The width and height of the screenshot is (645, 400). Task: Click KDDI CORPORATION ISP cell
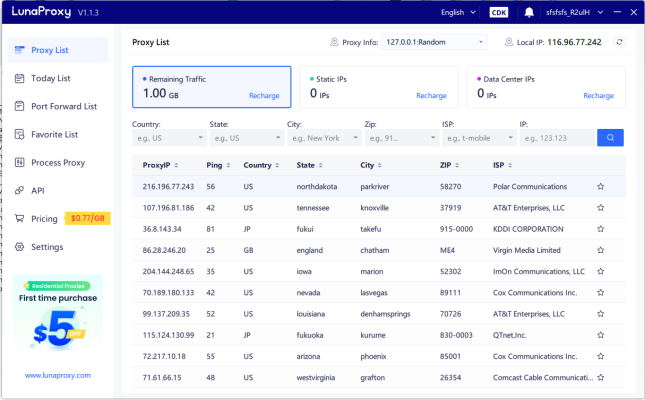tap(528, 229)
